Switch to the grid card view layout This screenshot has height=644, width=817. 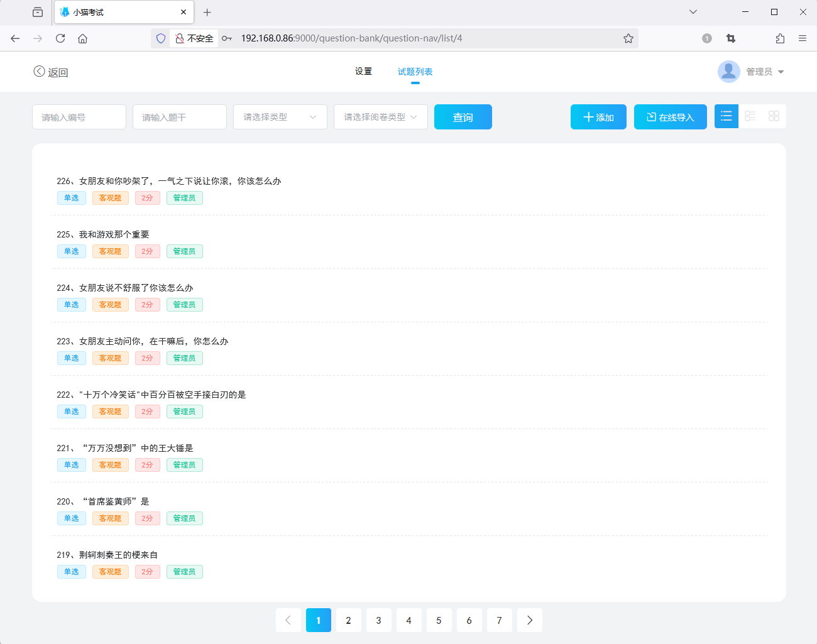coord(774,116)
